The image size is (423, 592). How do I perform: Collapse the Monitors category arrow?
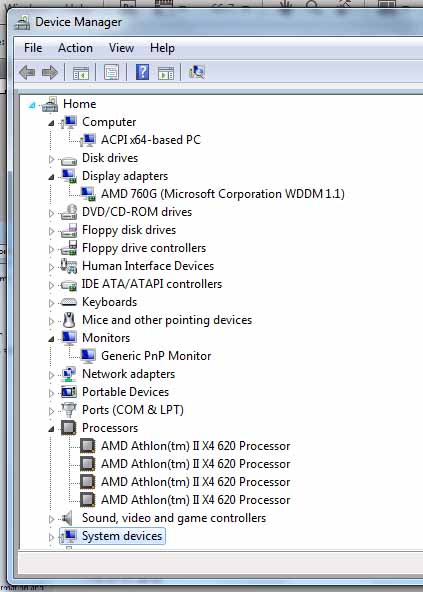point(51,339)
